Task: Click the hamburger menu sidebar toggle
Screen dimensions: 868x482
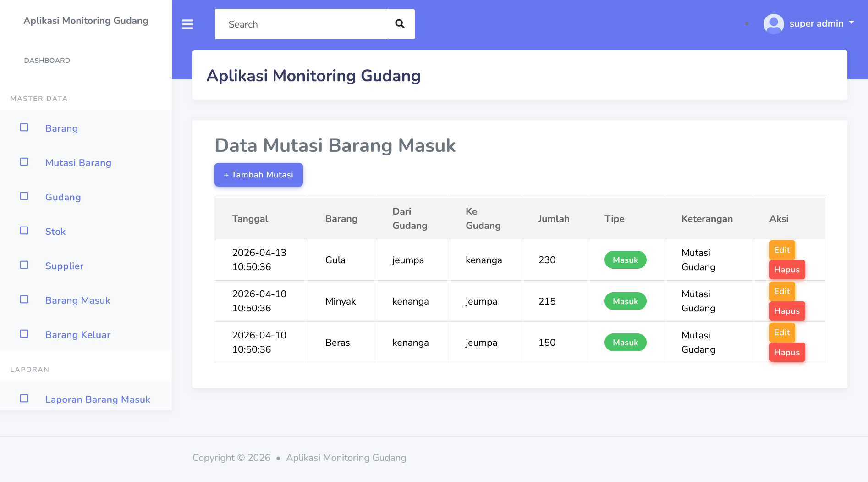Action: coord(187,24)
